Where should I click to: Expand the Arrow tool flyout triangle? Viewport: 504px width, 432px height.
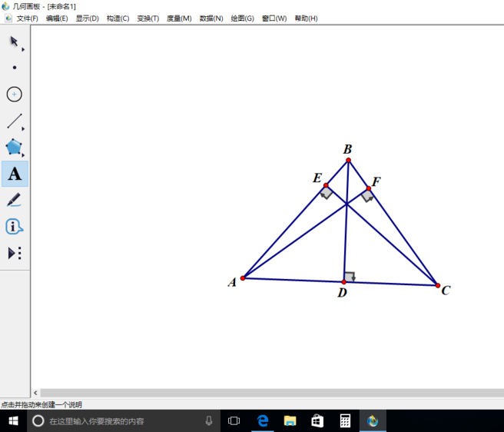(23, 49)
